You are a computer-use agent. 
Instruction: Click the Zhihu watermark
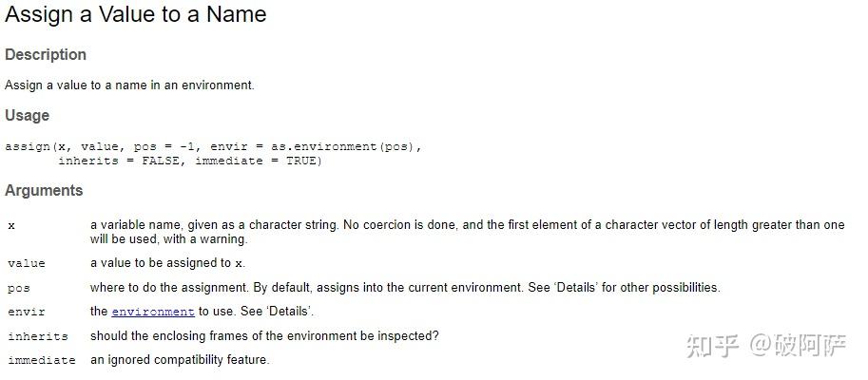(x=766, y=346)
